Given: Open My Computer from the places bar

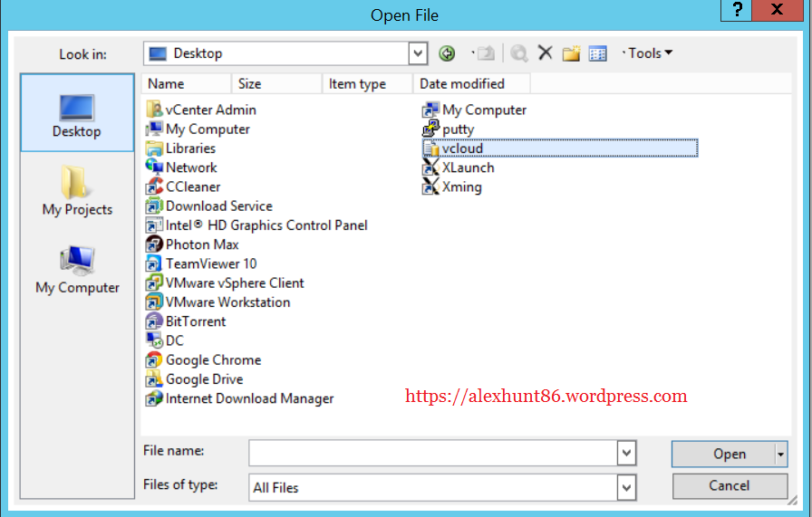Looking at the screenshot, I should point(77,271).
